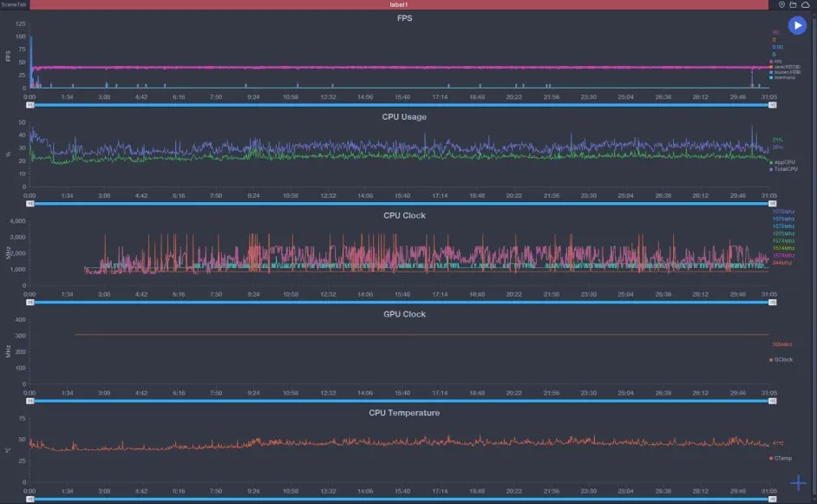Toggle the Stutter series in FPS legend
Image resolution: width=817 pixels, height=504 pixels.
(x=785, y=72)
